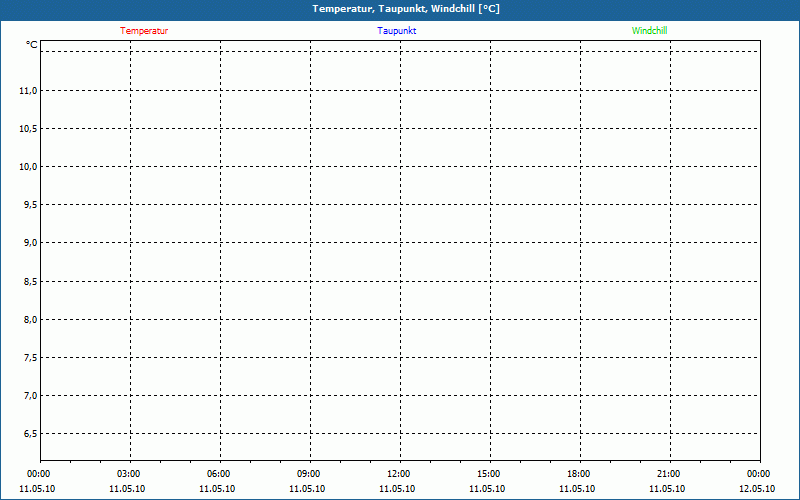800x500 pixels.
Task: Click the 8,0 y-axis value
Action: click(30, 320)
